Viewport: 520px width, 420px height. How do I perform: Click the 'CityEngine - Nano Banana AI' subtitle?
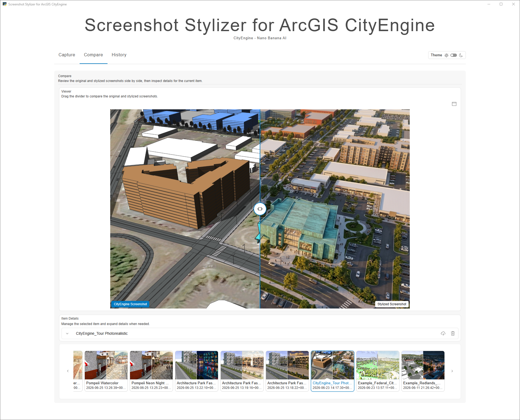coord(260,38)
